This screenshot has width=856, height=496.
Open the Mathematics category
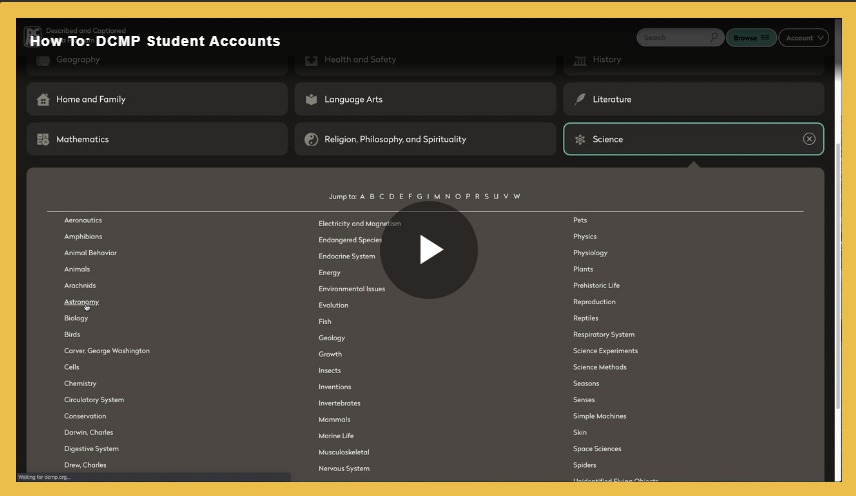(157, 139)
